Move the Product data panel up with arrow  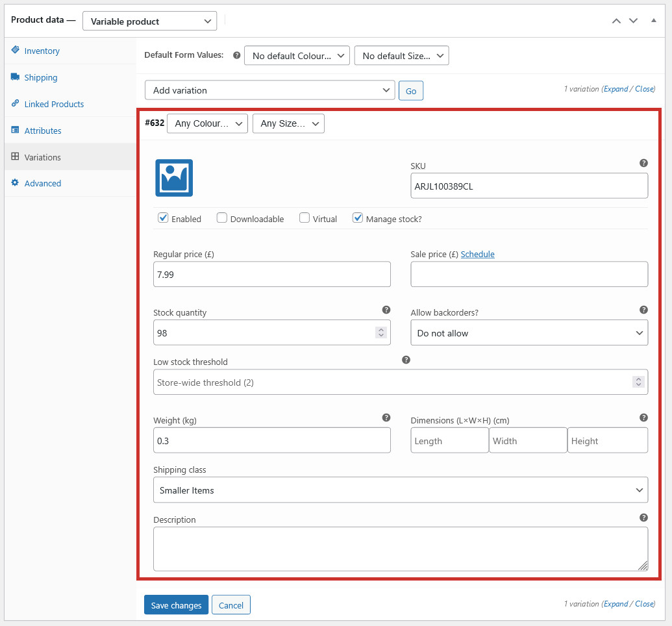(x=616, y=21)
